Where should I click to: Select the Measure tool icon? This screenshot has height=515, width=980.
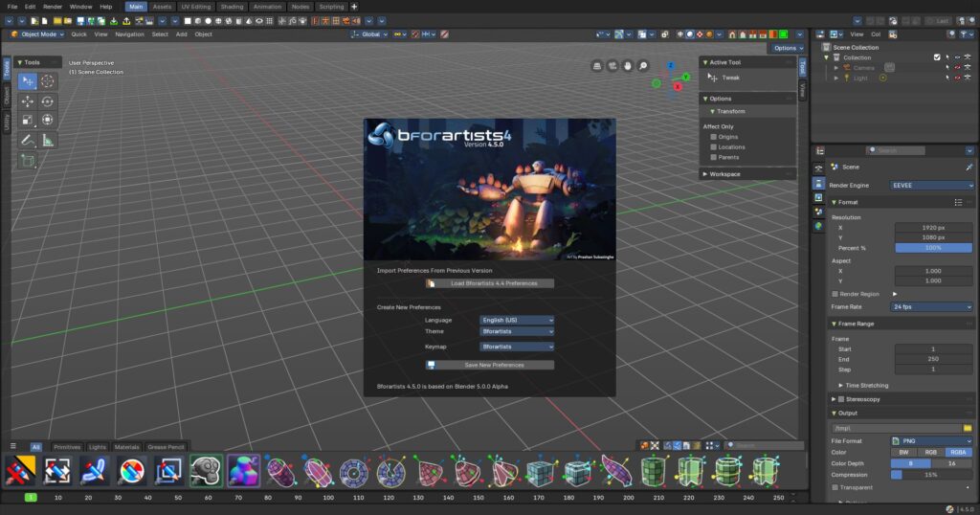[x=48, y=141]
